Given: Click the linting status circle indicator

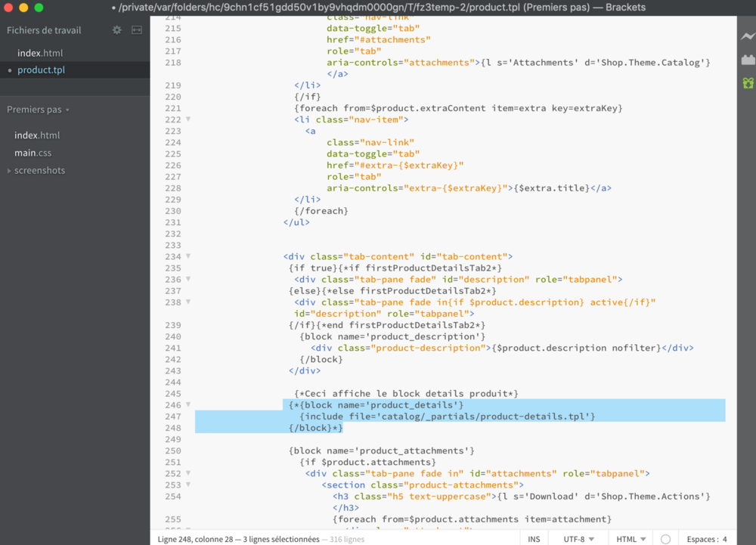Looking at the screenshot, I should (x=665, y=539).
